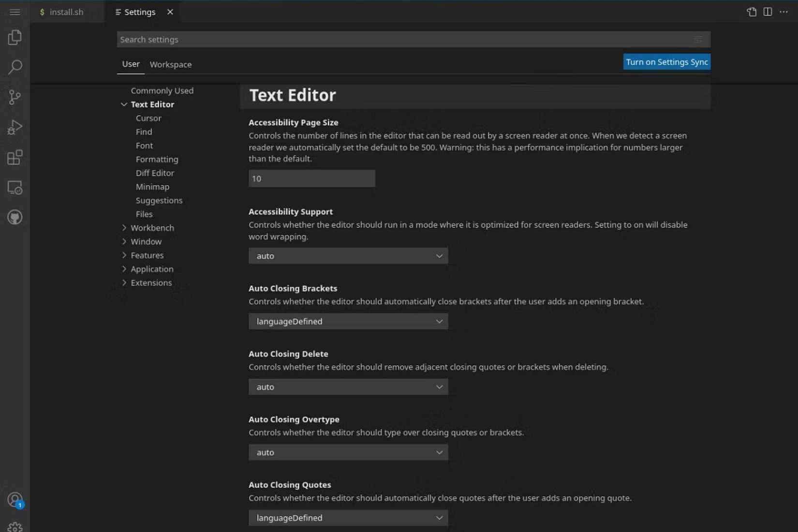Collapse the Text Editor tree section
Viewport: 798px width, 532px height.
point(124,104)
